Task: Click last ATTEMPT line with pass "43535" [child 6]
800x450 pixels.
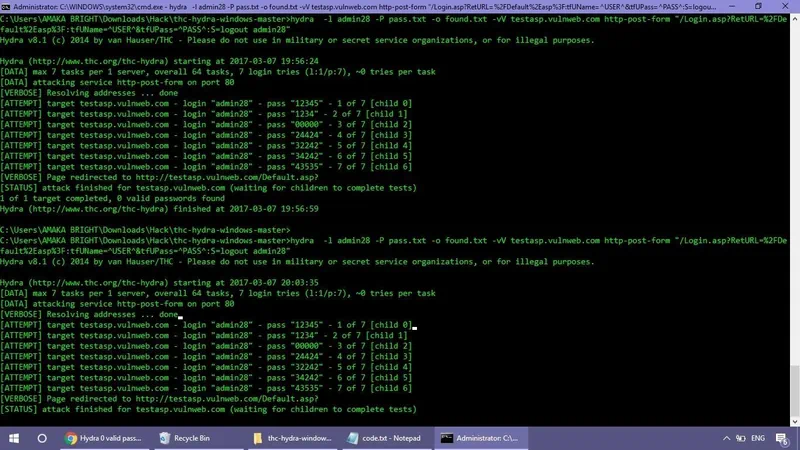Action: pos(206,388)
